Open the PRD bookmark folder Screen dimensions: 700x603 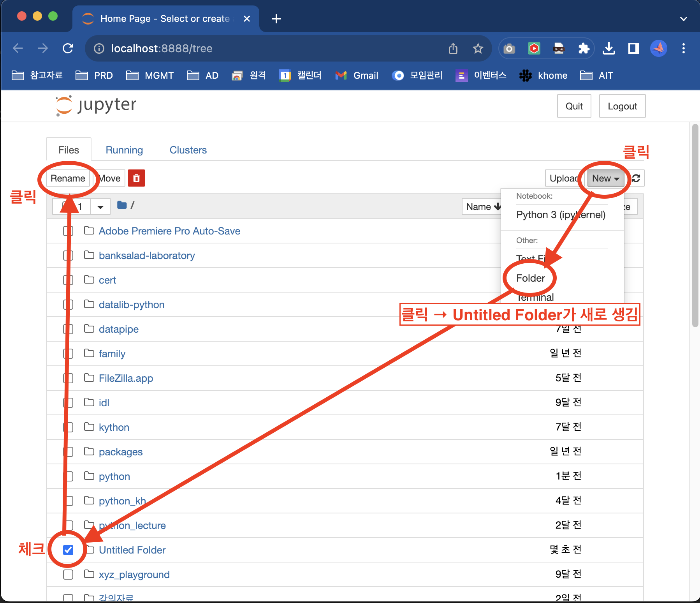[94, 75]
